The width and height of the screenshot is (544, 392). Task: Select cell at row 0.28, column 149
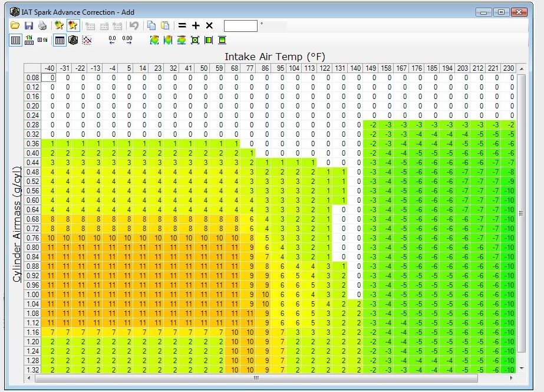pyautogui.click(x=371, y=125)
